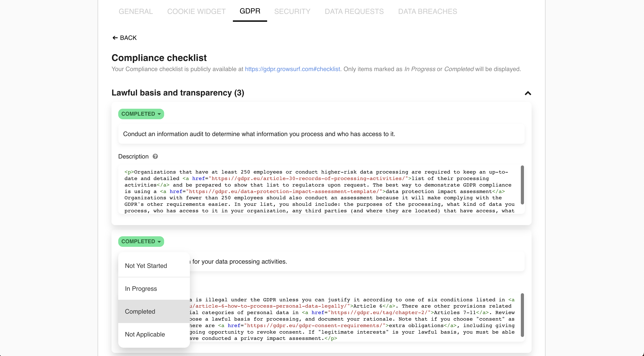Click the BACK navigation control
The height and width of the screenshot is (356, 644).
click(x=124, y=38)
